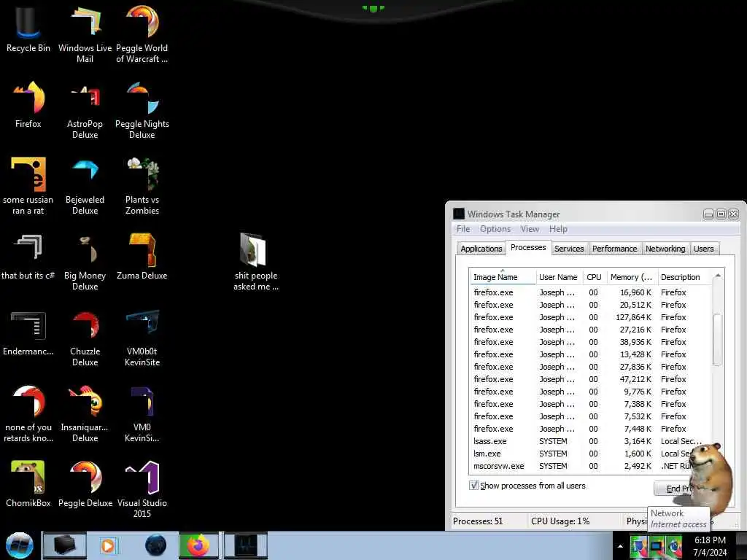747x560 pixels.
Task: Select Bejeweled Deluxe desktop icon
Action: [85, 186]
